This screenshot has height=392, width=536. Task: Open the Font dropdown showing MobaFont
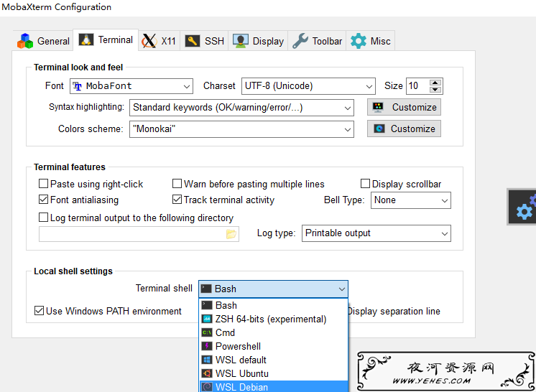[x=131, y=86]
